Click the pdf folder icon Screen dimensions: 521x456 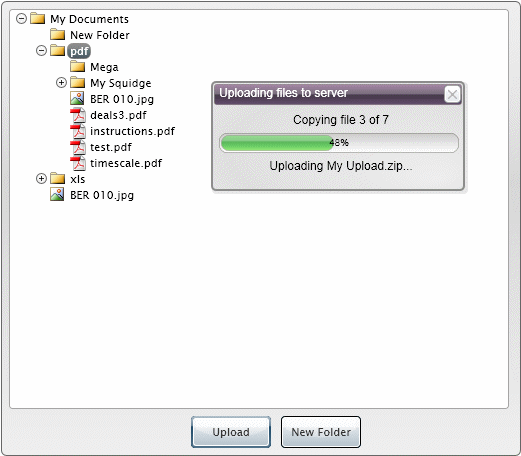point(57,50)
